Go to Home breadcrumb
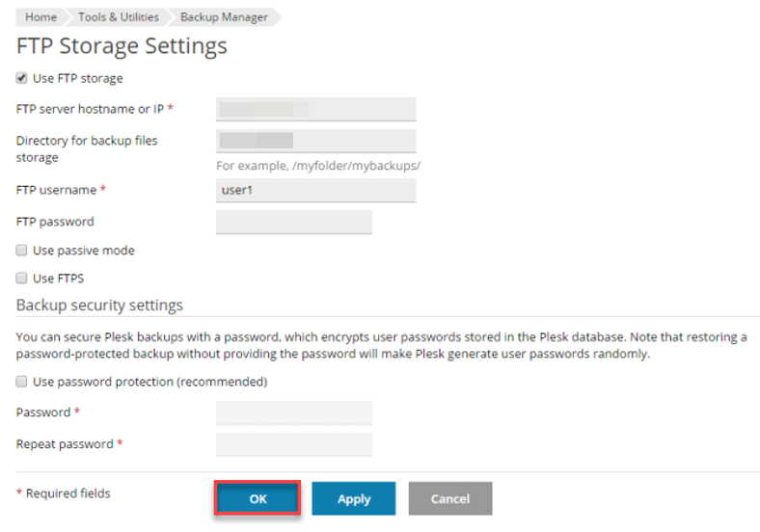The image size is (760, 532). [40, 17]
